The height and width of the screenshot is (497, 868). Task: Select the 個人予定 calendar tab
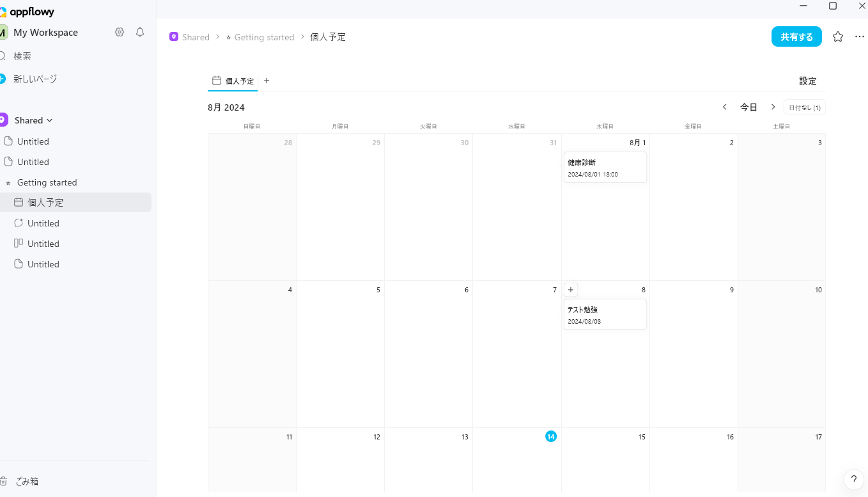point(233,81)
